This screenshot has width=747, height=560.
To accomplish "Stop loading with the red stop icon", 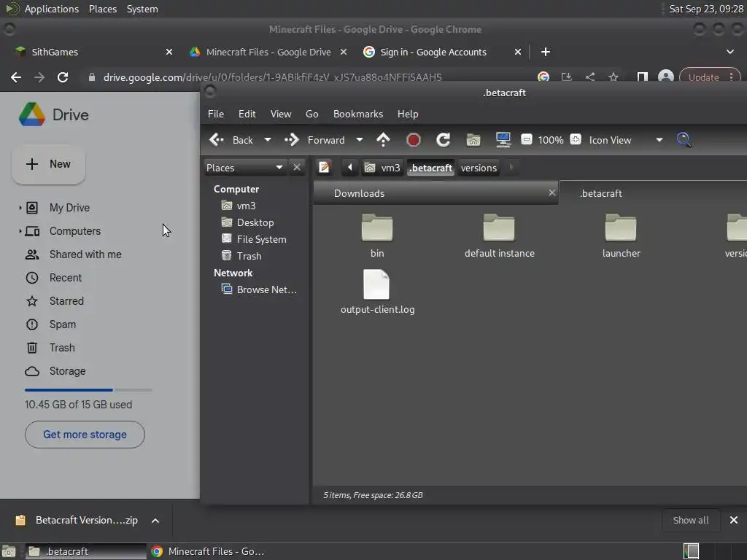I will (413, 140).
